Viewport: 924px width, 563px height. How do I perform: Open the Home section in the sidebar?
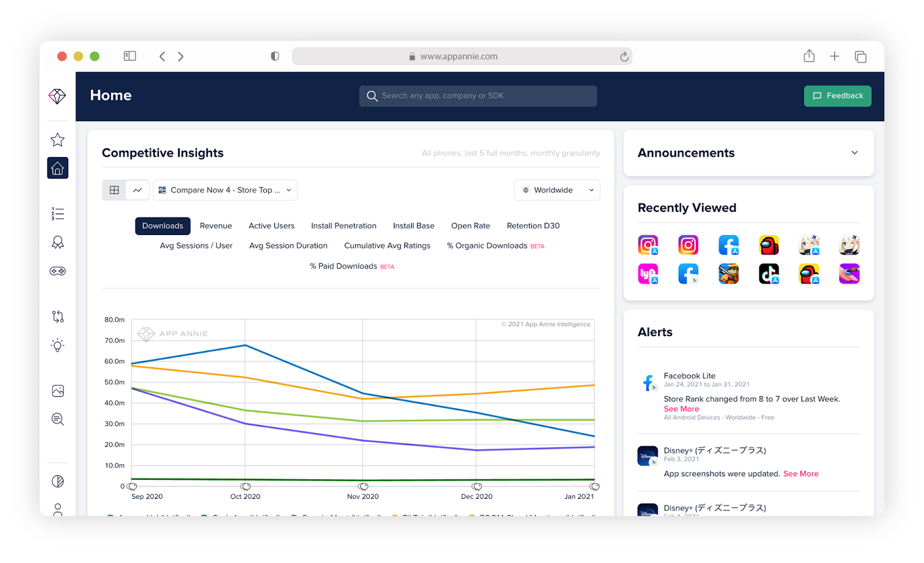tap(57, 168)
